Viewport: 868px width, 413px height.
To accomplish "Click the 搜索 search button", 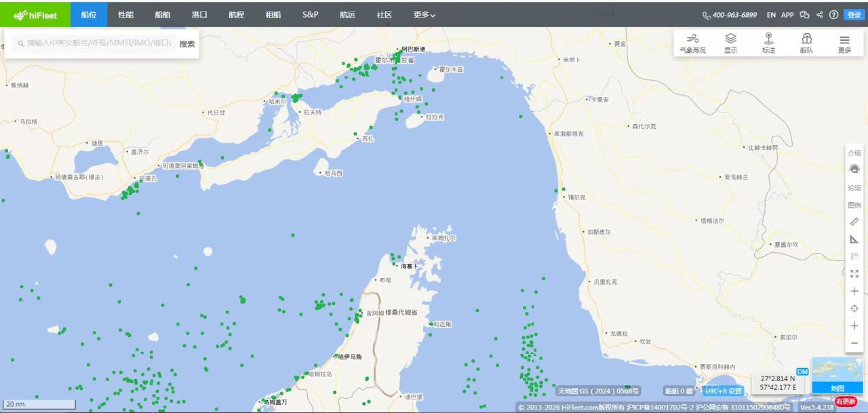I will click(x=187, y=43).
